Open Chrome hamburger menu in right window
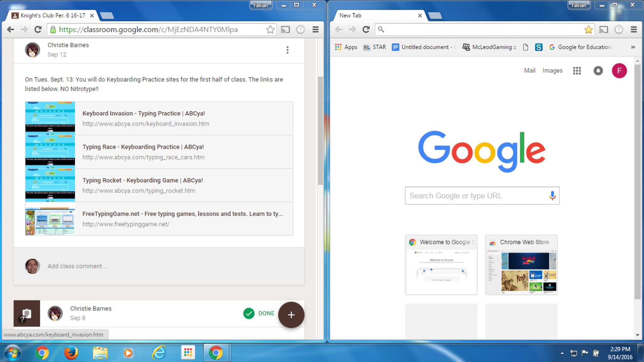 [634, 30]
